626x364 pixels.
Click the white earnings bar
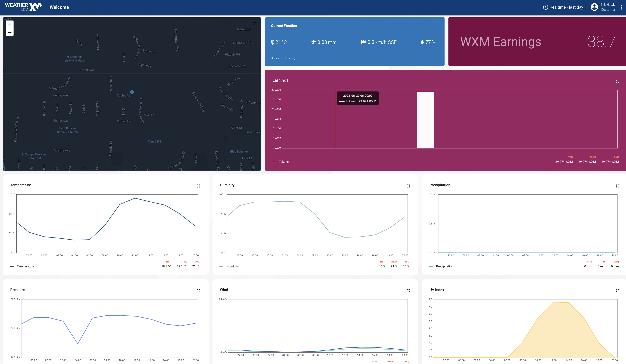pos(425,120)
